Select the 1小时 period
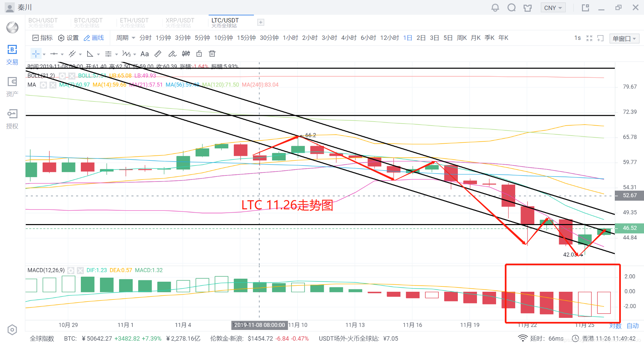Image resolution: width=644 pixels, height=346 pixels. [290, 38]
